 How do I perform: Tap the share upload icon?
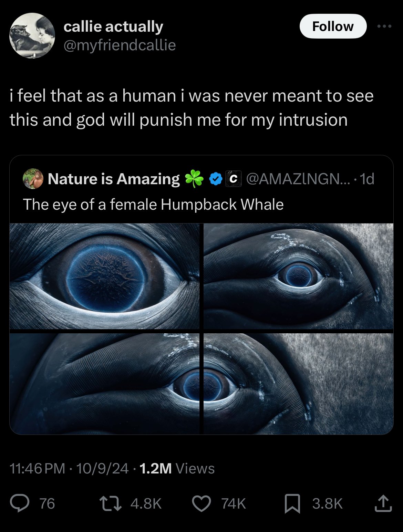[x=382, y=503]
